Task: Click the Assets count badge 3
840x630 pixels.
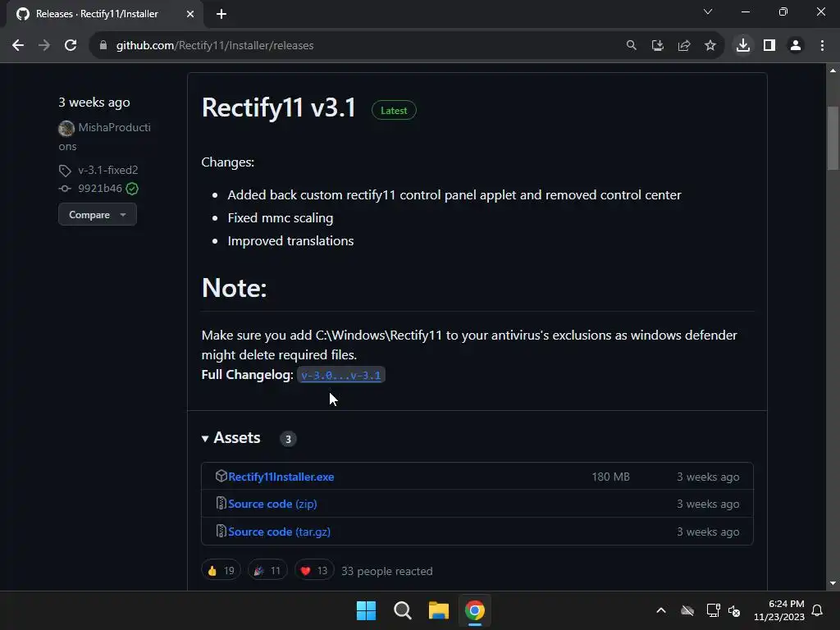Action: [288, 440]
